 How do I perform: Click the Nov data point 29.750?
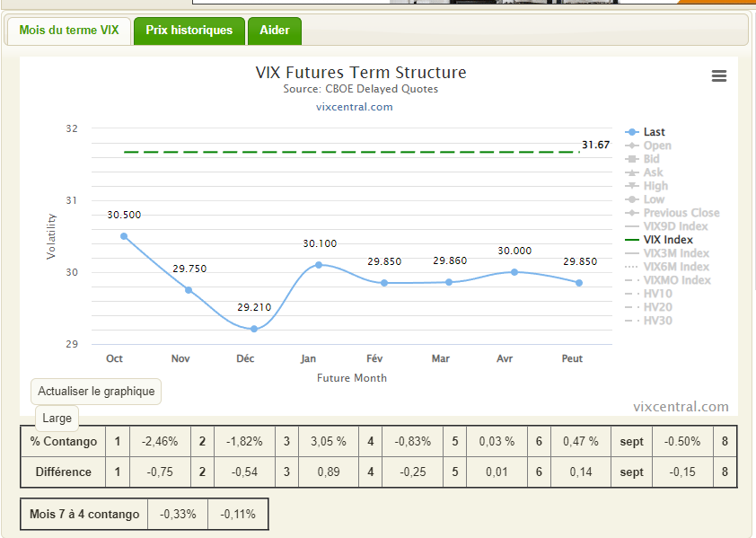189,290
